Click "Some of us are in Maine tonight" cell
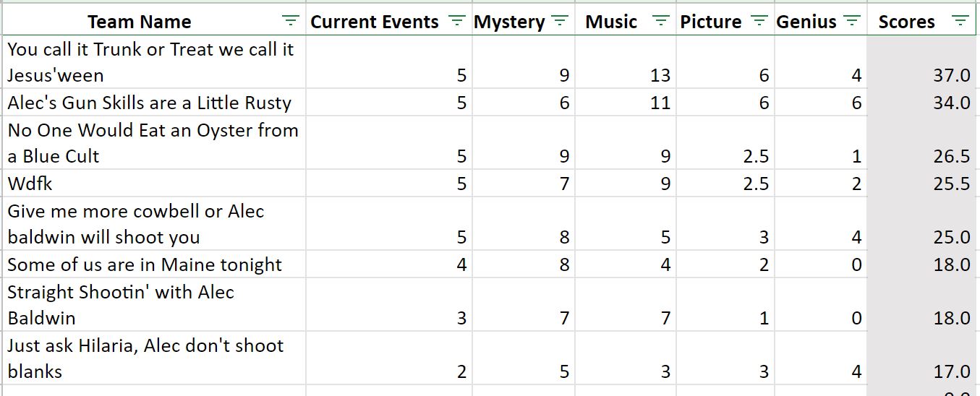980x396 pixels. coord(145,264)
